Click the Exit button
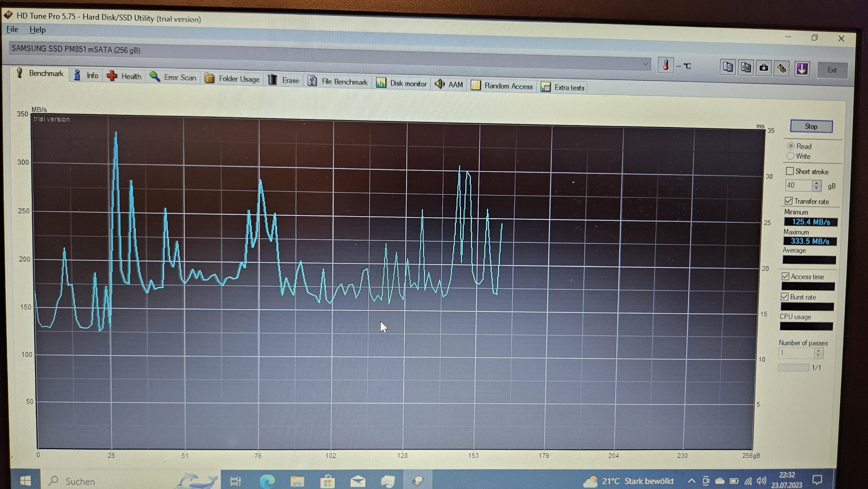Viewport: 868px width, 489px height. (832, 70)
